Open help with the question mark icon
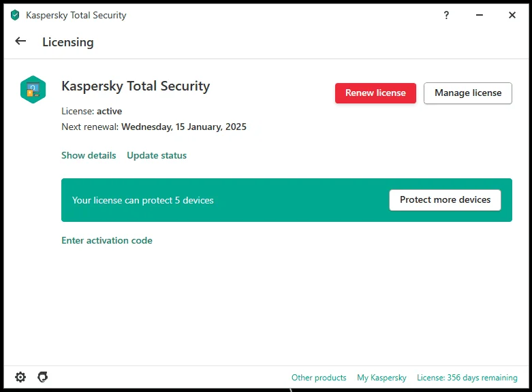Image resolution: width=532 pixels, height=392 pixels. (x=446, y=15)
